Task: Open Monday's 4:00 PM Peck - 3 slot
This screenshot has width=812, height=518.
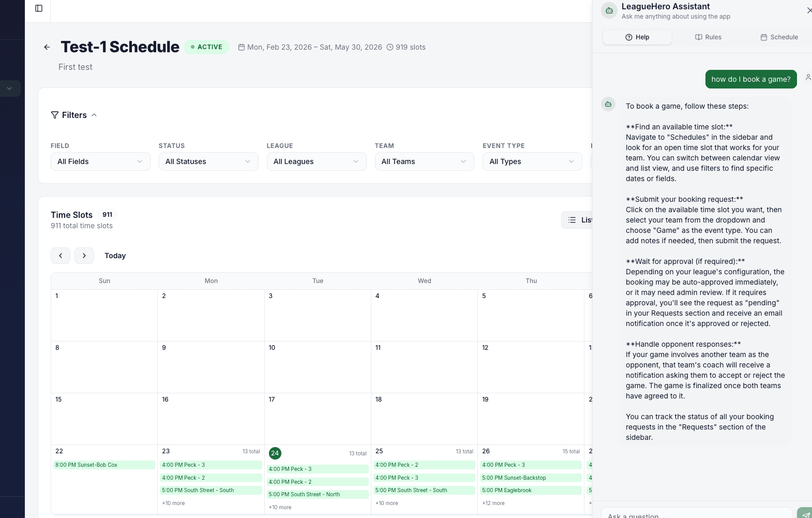Action: 211,465
